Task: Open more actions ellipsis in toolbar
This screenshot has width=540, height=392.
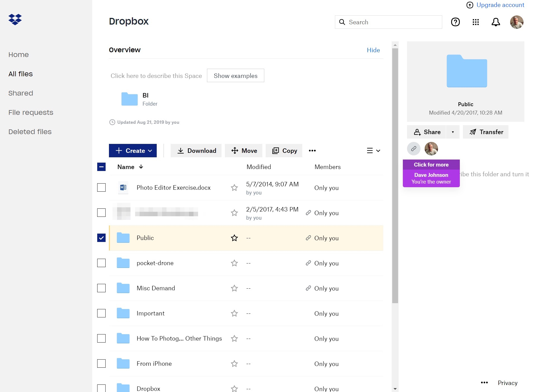Action: click(x=312, y=151)
